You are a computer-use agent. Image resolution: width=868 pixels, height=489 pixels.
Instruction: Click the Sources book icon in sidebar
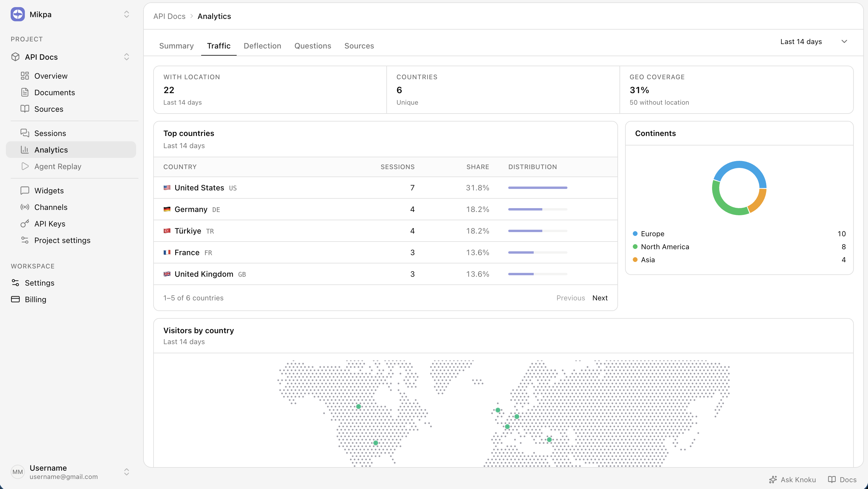[25, 109]
